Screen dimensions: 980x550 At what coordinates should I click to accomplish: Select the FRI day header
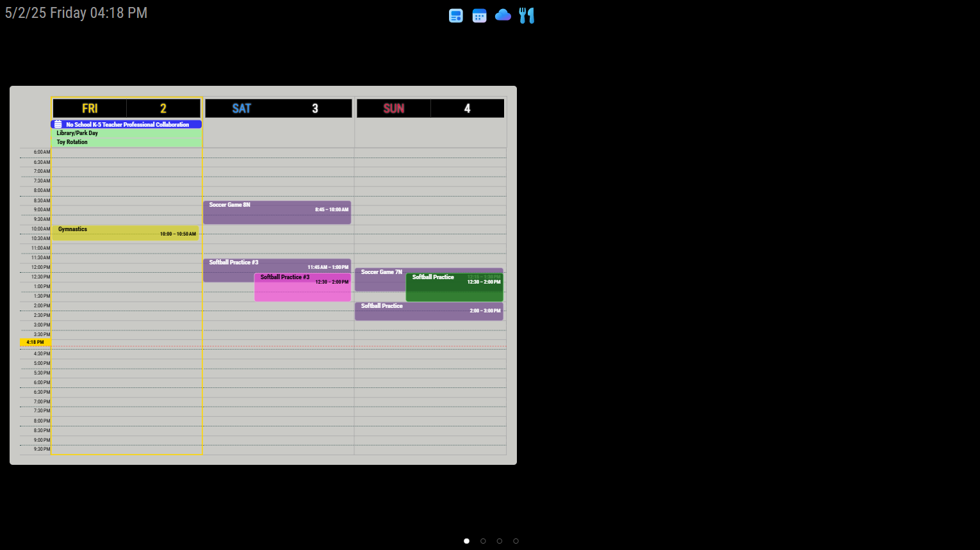pyautogui.click(x=90, y=108)
